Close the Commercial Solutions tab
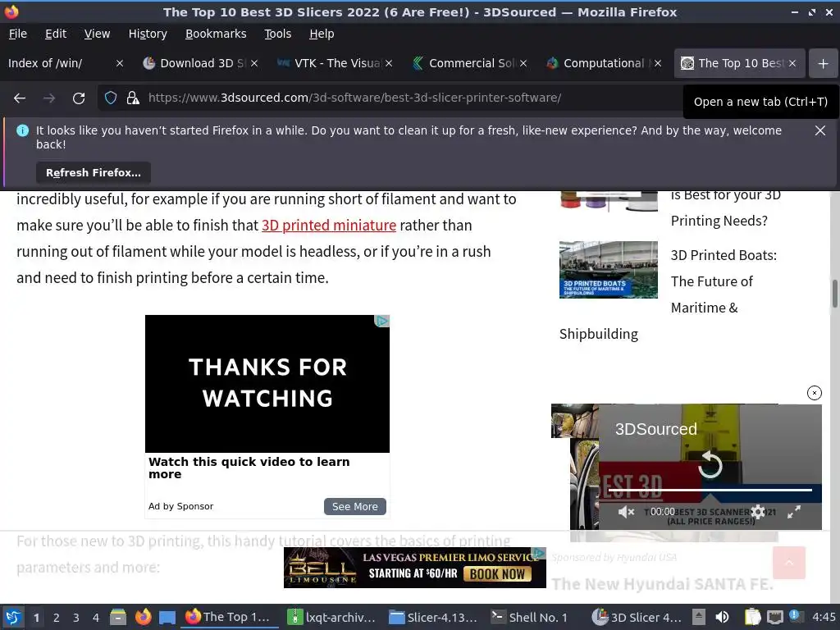840x630 pixels. [x=523, y=63]
